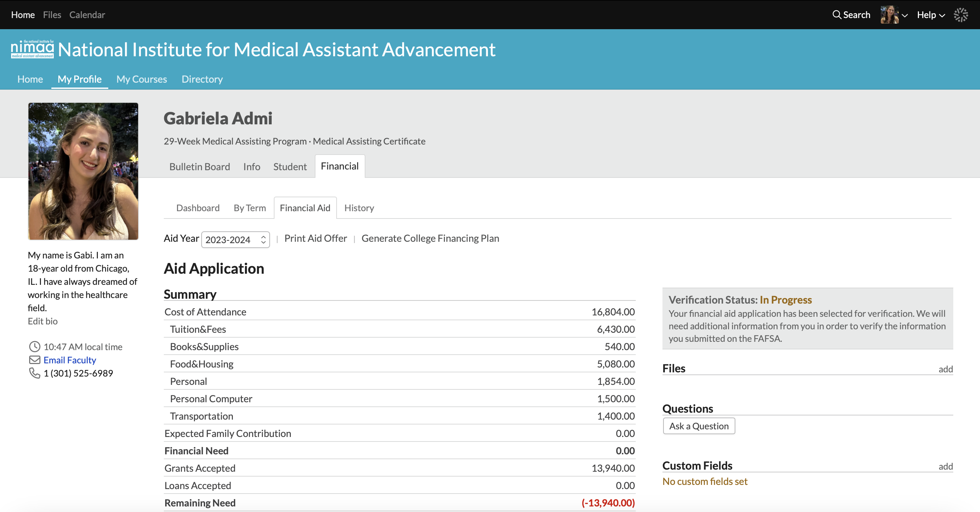Click the phone icon next to number
This screenshot has height=512, width=980.
point(35,373)
